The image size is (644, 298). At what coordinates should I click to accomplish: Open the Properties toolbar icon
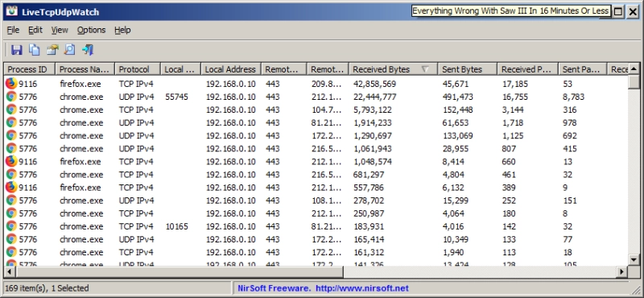(x=52, y=50)
